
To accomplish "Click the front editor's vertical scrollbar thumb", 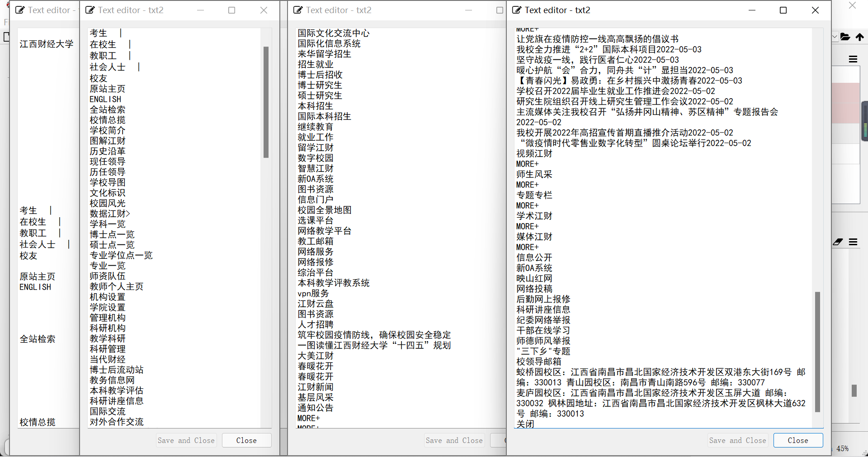I will click(x=817, y=352).
